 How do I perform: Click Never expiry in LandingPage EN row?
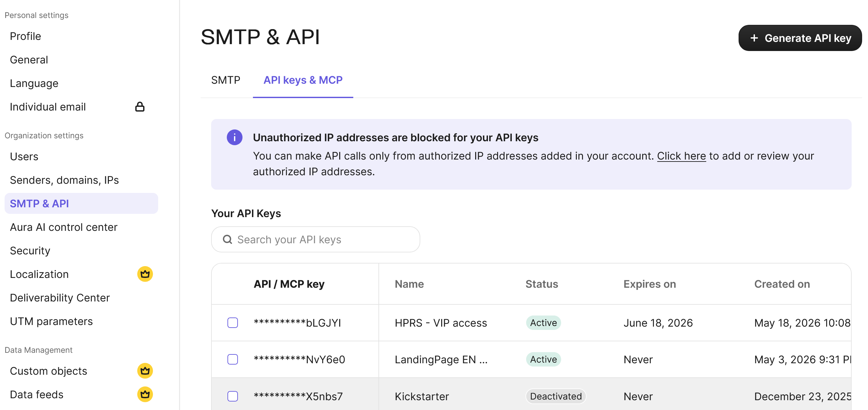pos(638,360)
